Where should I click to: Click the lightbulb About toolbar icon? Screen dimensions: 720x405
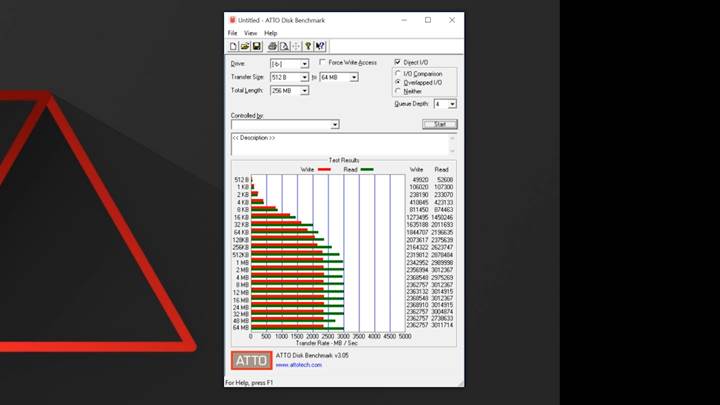tap(308, 46)
